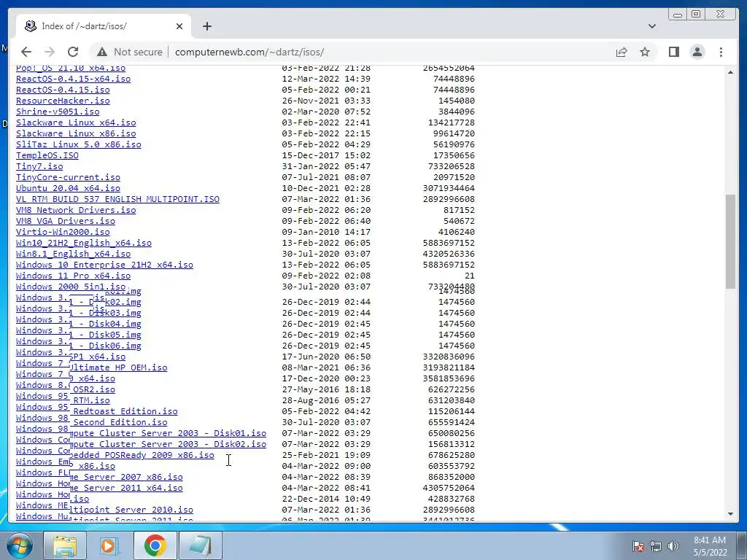Click the Action Center flag tray icon
The height and width of the screenshot is (560, 747).
coord(638,546)
